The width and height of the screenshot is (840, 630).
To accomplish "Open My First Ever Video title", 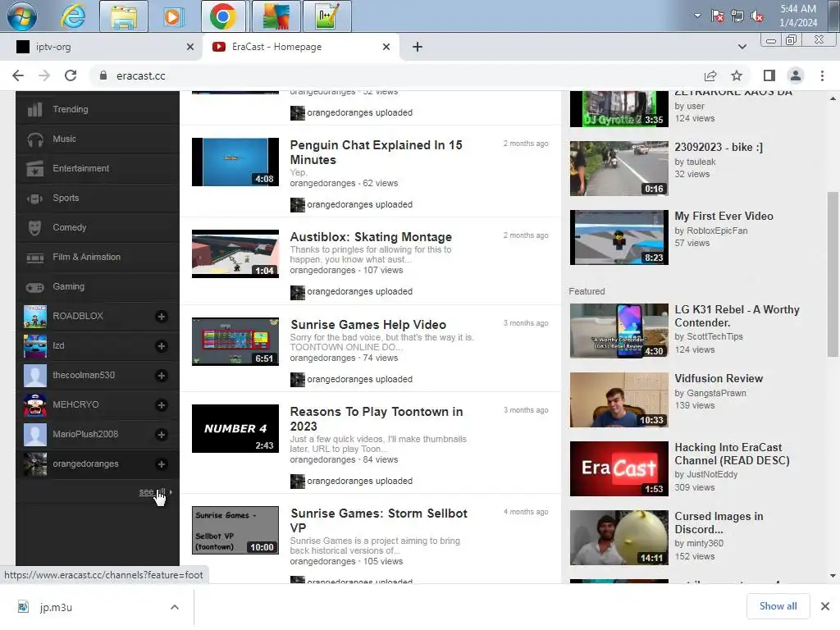I will coord(724,217).
